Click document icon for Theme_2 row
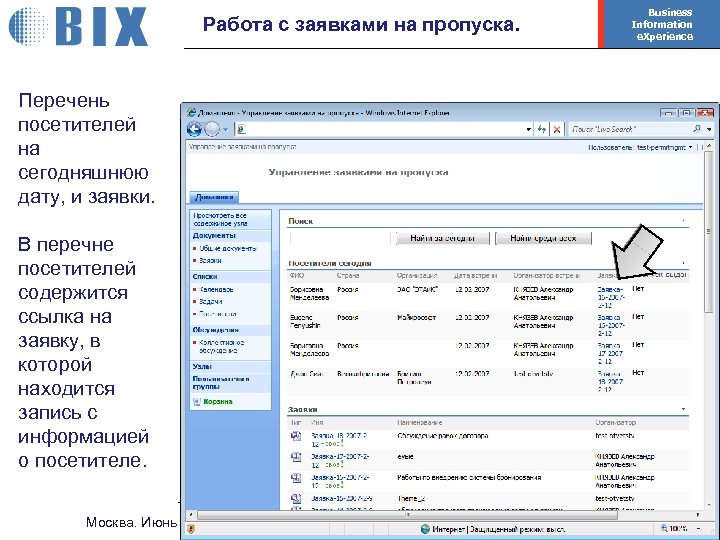This screenshot has width=720, height=540. point(296,498)
